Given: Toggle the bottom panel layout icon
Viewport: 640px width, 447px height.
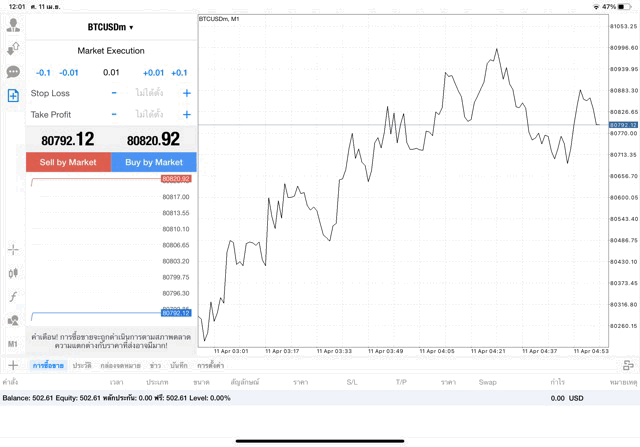Looking at the screenshot, I should (x=628, y=366).
